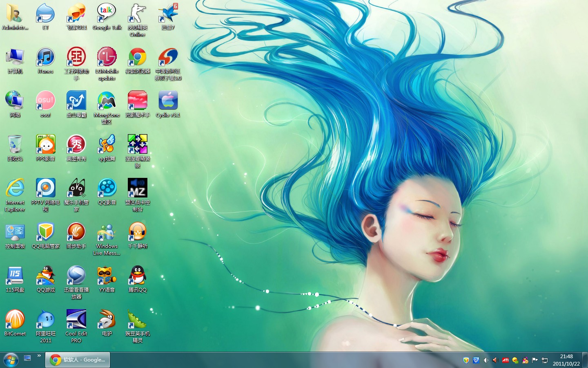Open 千千静听 music player shortcut
588x368 pixels.
click(138, 236)
